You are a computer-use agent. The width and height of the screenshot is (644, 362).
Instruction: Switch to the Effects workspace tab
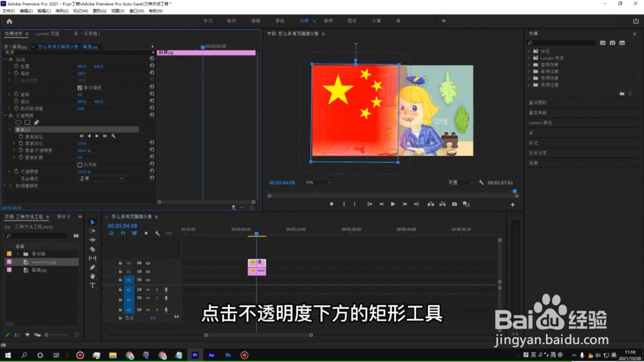coord(304,21)
